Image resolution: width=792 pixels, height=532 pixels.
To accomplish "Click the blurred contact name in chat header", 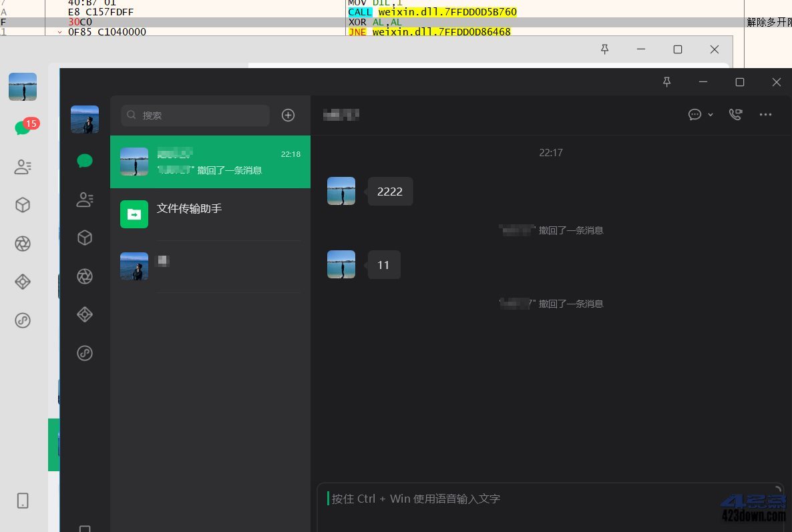I will 341,115.
